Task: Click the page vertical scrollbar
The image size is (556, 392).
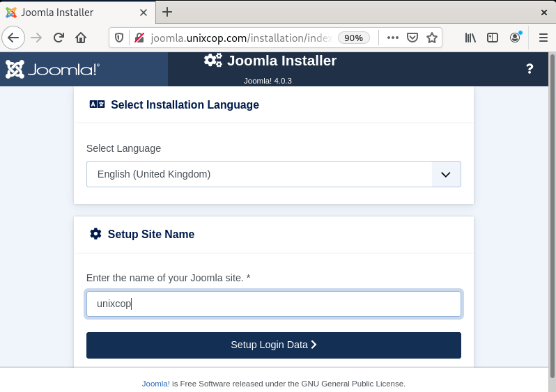Action: [552, 217]
